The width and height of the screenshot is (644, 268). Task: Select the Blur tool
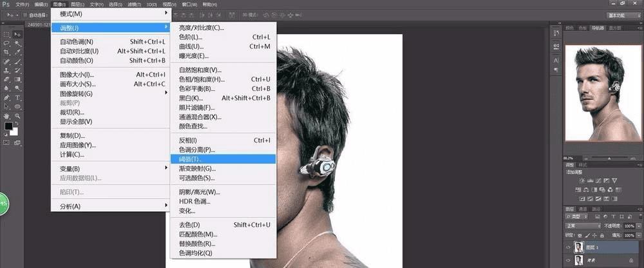click(x=6, y=88)
